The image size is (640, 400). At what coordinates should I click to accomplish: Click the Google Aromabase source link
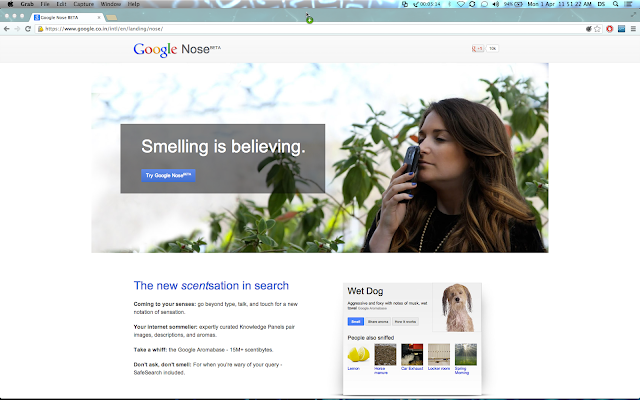click(x=372, y=309)
